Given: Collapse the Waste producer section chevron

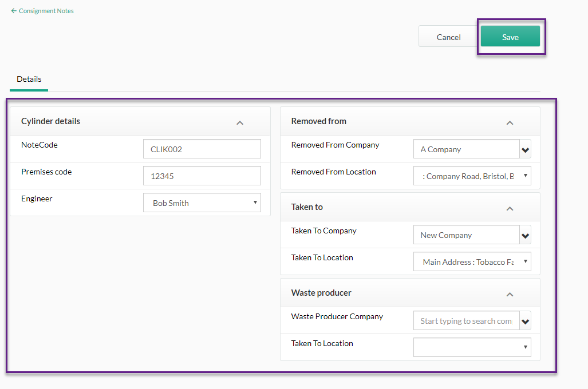Looking at the screenshot, I should [x=509, y=294].
